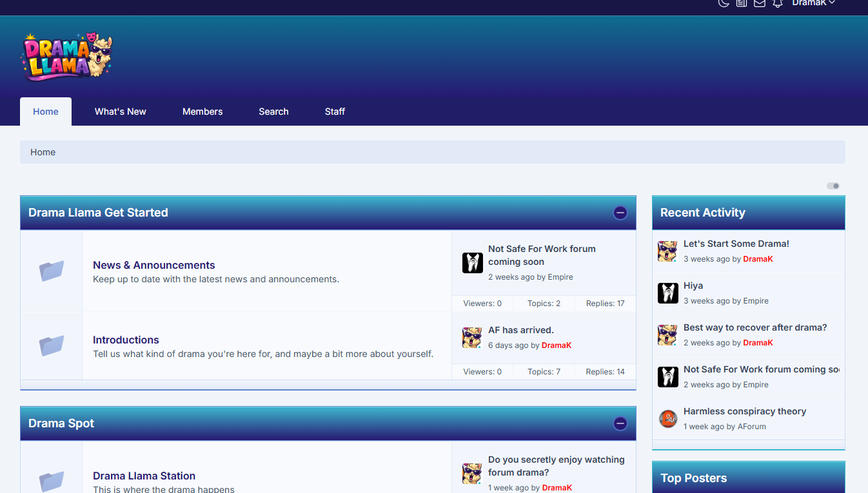This screenshot has height=493, width=868.
Task: Click avatar beside 'Best way to recover after drama?'
Action: (x=668, y=335)
